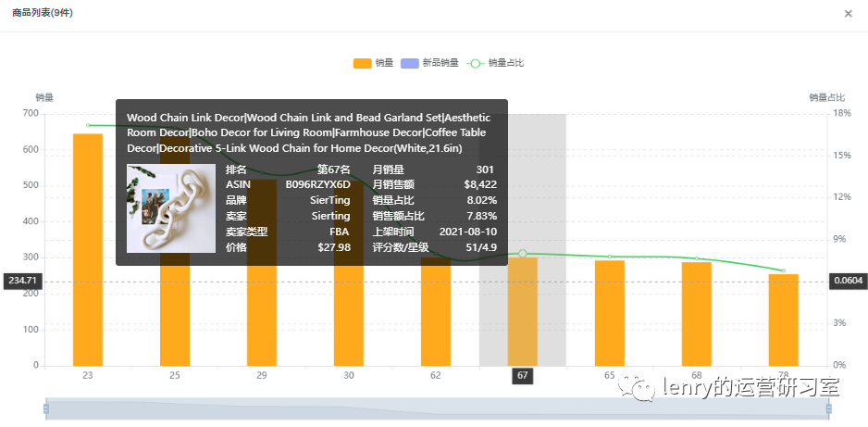Click the orange bar for rank 65
This screenshot has width=868, height=427.
(610, 313)
